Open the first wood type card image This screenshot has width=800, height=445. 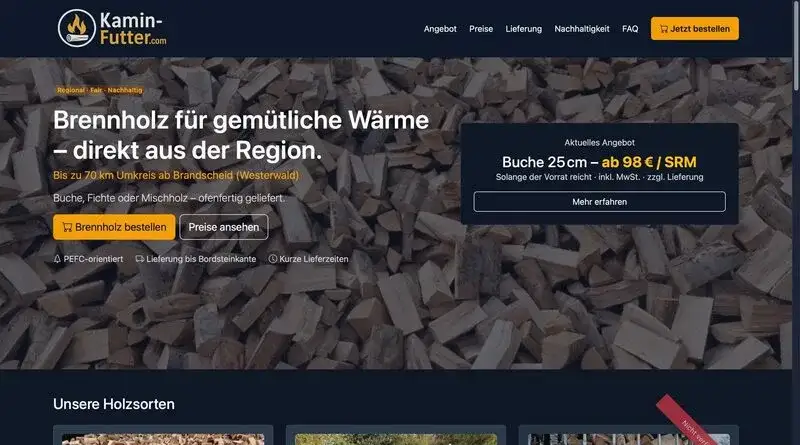[163, 439]
